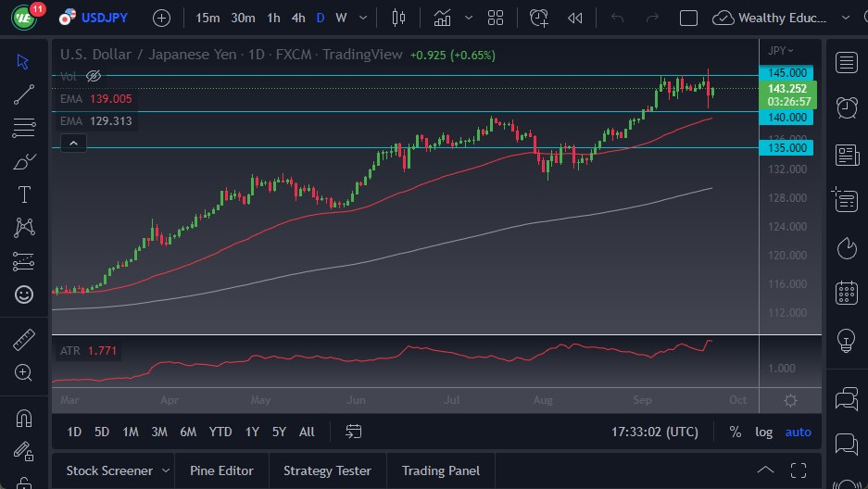Open the Alerts alarm clock panel
The height and width of the screenshot is (489, 868).
(846, 107)
